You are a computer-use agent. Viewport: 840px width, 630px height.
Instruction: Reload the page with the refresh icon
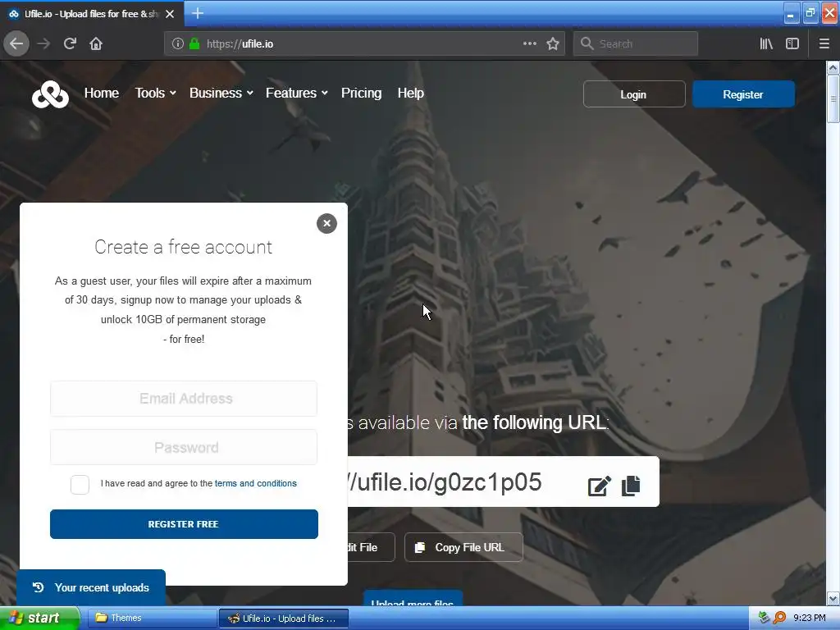pyautogui.click(x=70, y=44)
